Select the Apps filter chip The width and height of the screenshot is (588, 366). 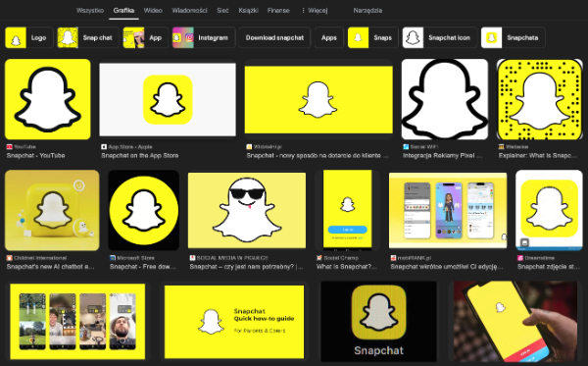coord(329,37)
